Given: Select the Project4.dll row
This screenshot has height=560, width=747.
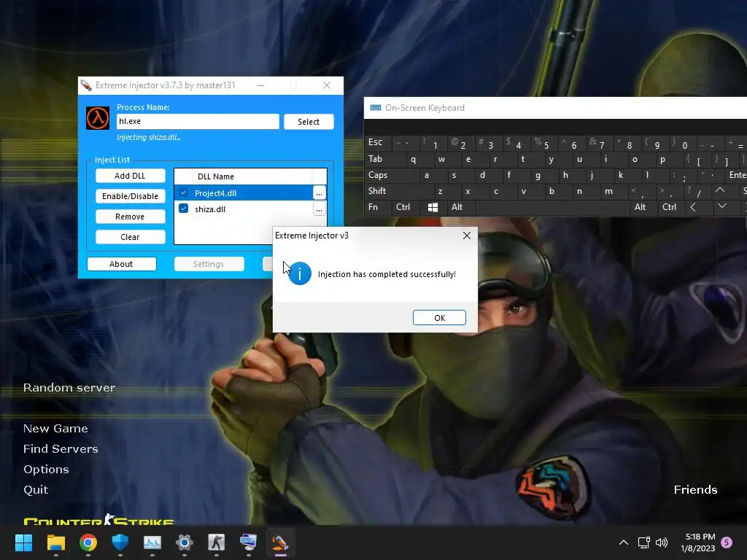Looking at the screenshot, I should pyautogui.click(x=244, y=192).
